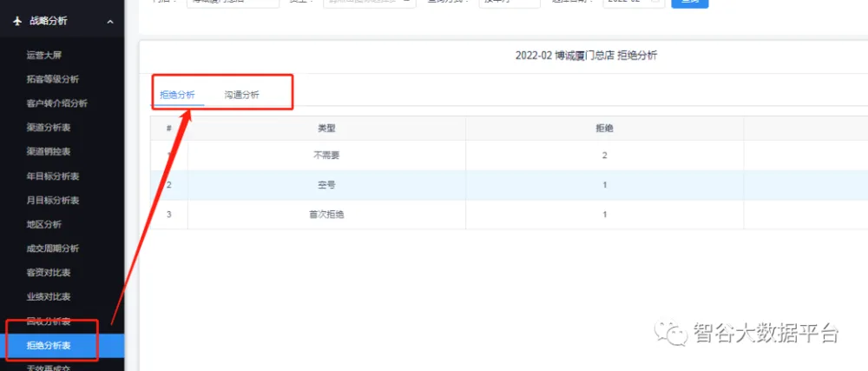Open 成交周期分析 report
Image resolution: width=868 pixels, height=371 pixels.
(52, 248)
